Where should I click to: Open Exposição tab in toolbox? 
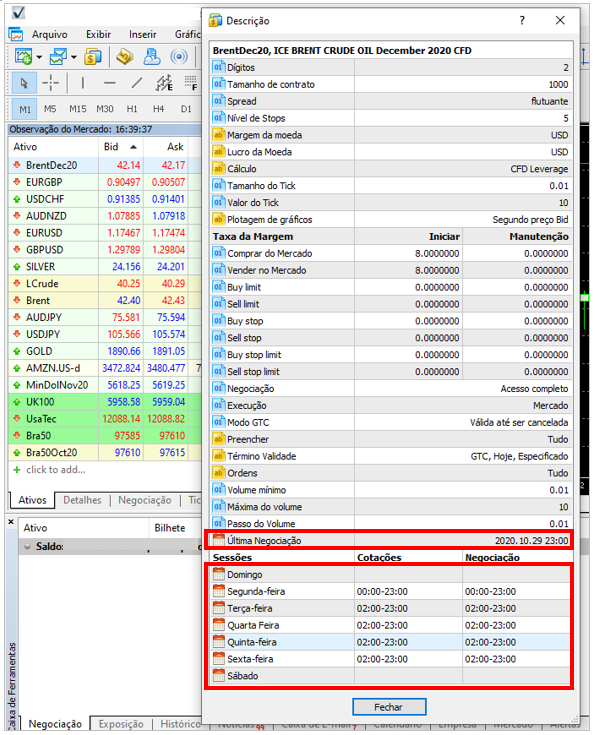point(121,724)
